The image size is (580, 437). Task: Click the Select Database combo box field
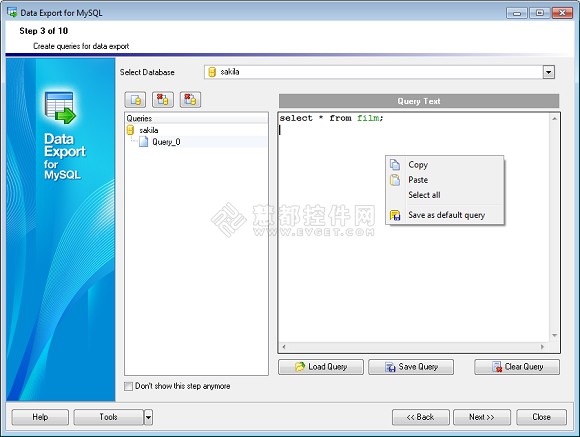(x=380, y=72)
